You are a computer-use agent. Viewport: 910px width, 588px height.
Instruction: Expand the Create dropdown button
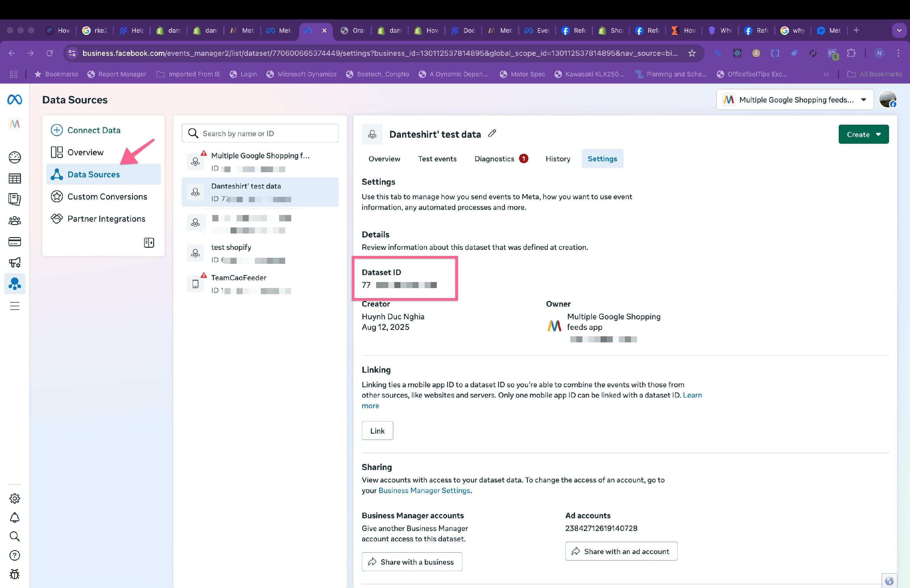(863, 134)
